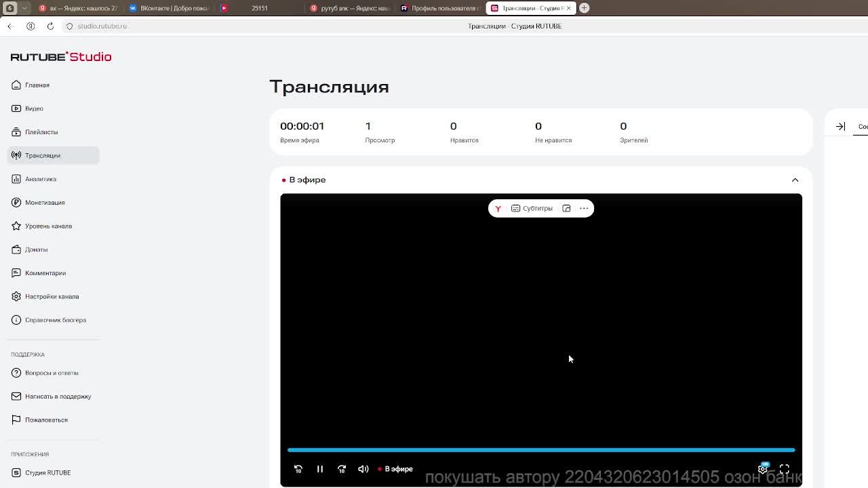868x488 pixels.
Task: Close the Трансляции Студия RUTUBE tab
Action: coord(569,8)
